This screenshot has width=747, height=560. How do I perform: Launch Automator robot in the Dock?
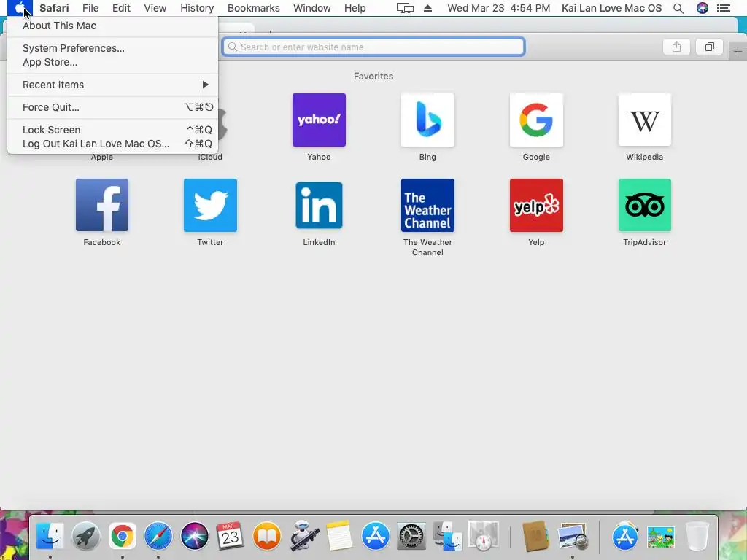[303, 536]
